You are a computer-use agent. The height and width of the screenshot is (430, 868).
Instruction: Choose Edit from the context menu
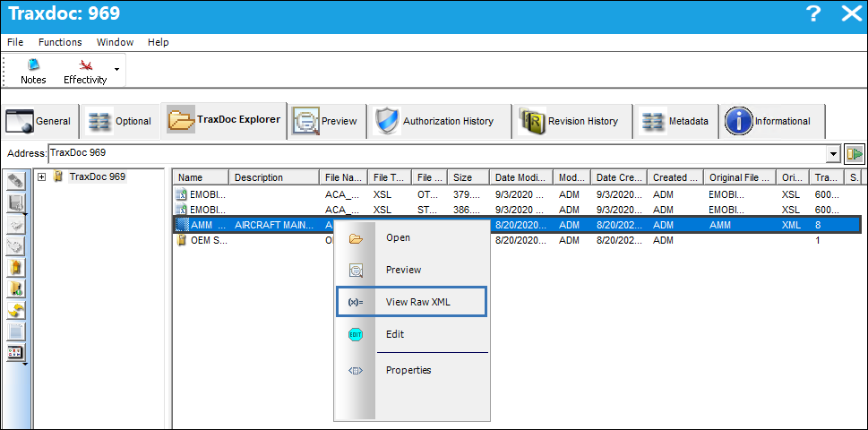412,334
